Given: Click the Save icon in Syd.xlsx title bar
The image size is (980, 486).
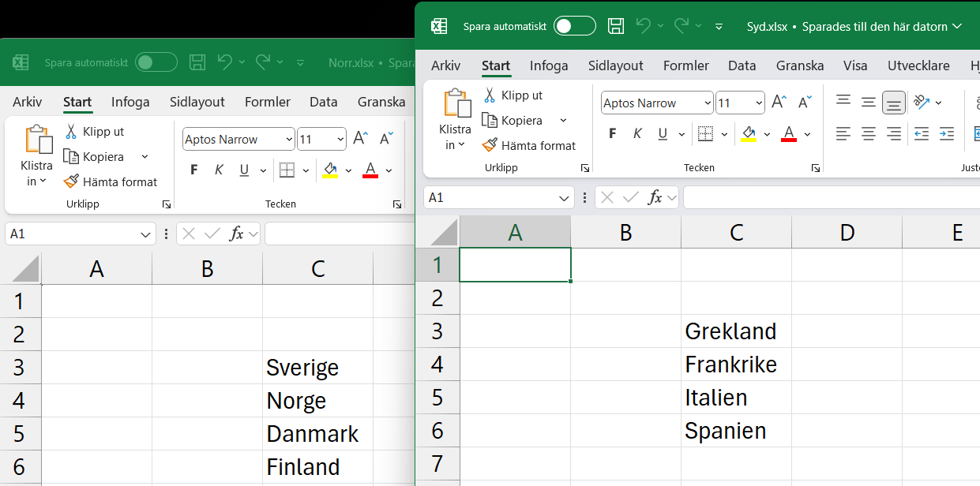Looking at the screenshot, I should pyautogui.click(x=615, y=26).
